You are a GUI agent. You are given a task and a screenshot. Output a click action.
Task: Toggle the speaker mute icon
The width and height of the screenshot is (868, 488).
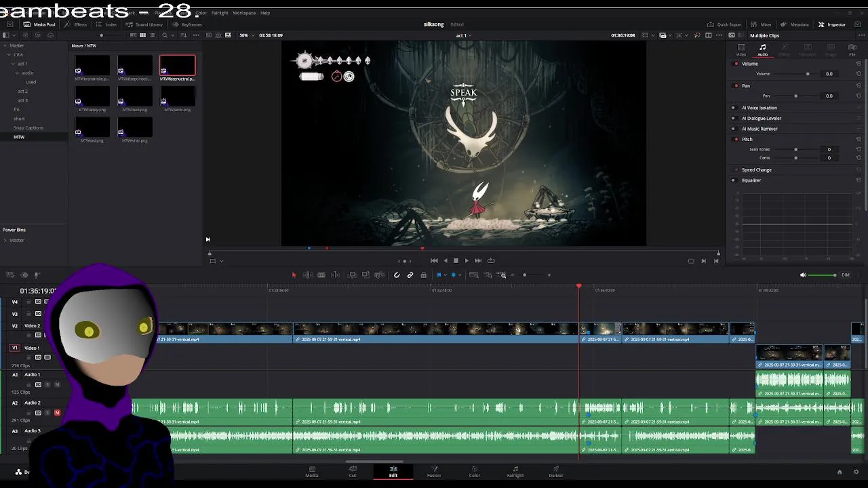[803, 275]
